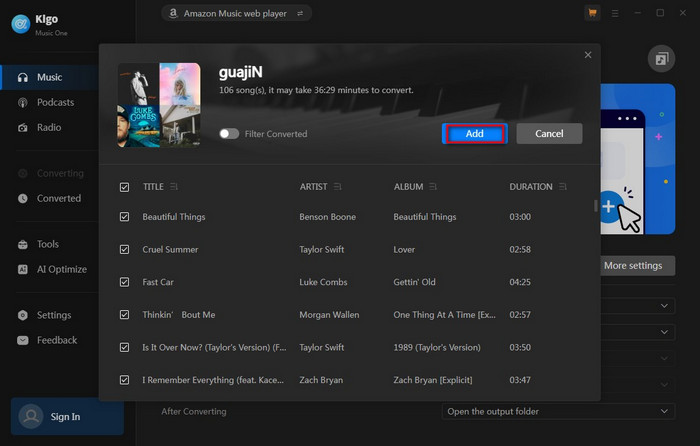Click the 04:25 duration value
The width and height of the screenshot is (700, 446).
click(520, 282)
